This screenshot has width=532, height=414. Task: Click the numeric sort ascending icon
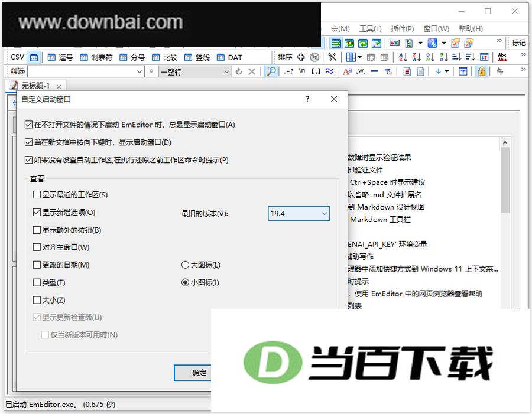coord(430,57)
